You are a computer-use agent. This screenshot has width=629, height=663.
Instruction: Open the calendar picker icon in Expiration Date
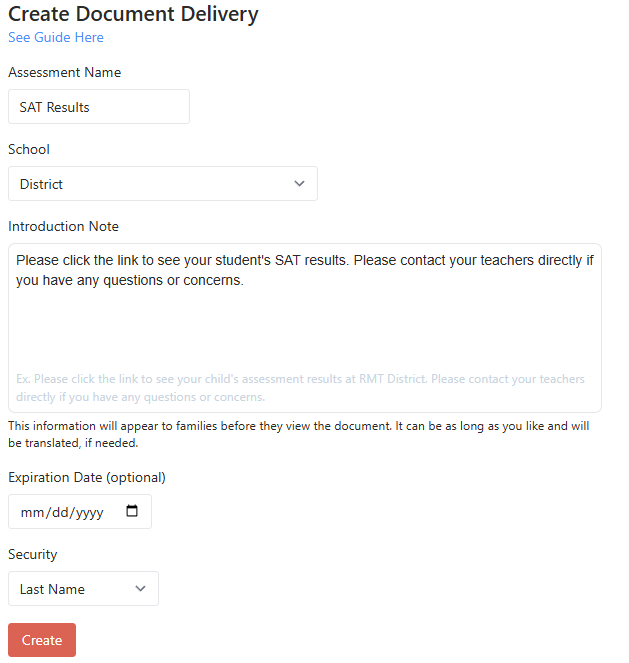(132, 511)
